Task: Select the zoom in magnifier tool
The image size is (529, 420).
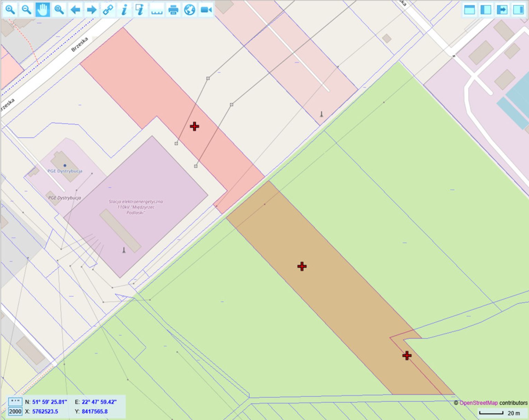Action: 10,10
